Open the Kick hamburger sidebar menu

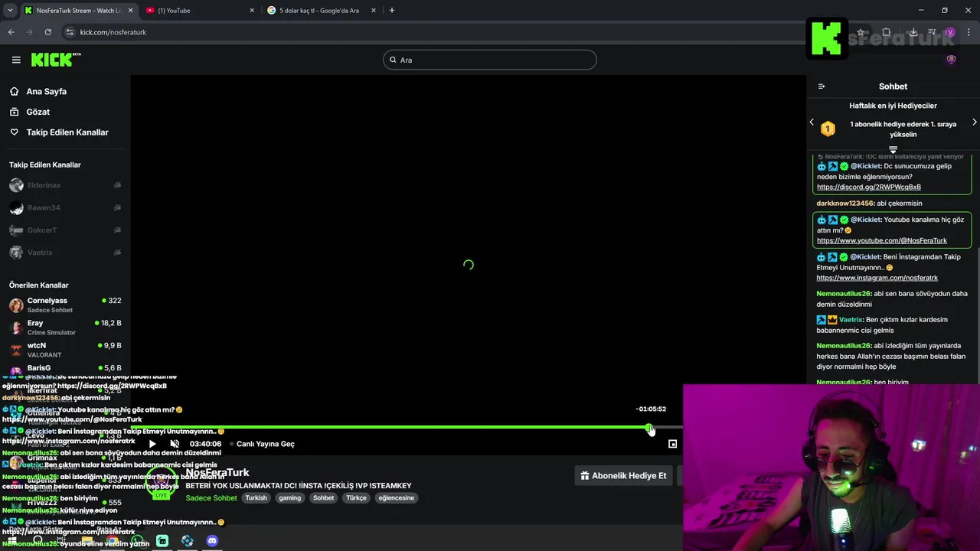click(x=16, y=60)
